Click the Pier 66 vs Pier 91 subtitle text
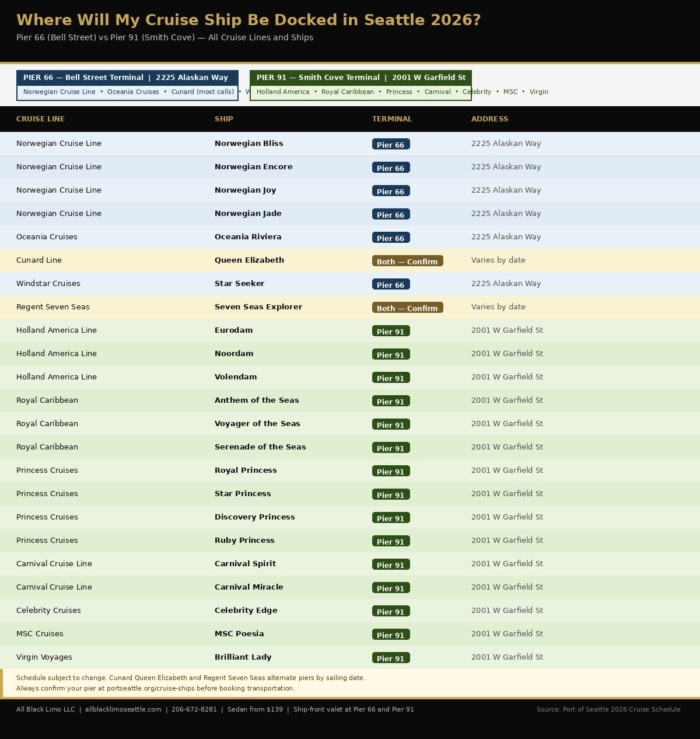This screenshot has height=739, width=700. pos(164,37)
